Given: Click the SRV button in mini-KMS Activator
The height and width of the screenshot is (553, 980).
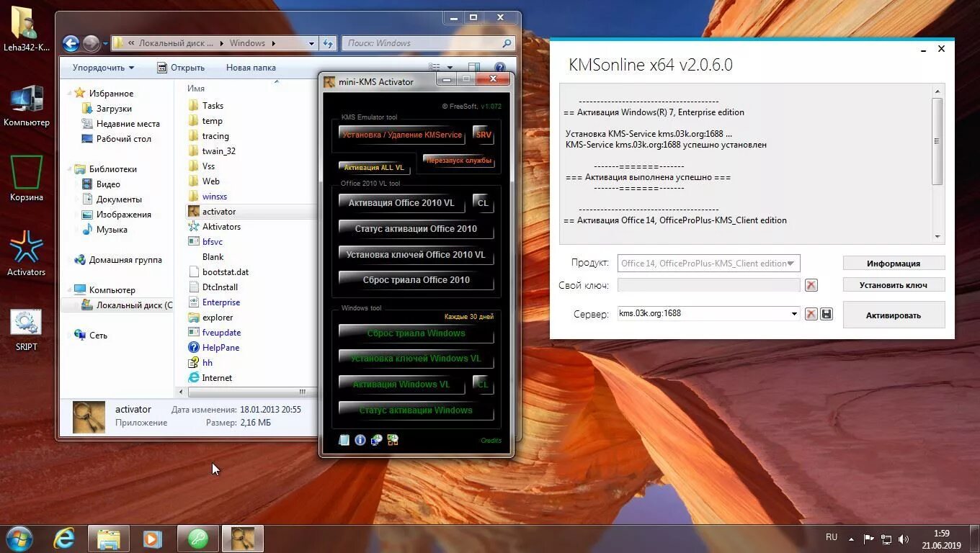Looking at the screenshot, I should 484,135.
